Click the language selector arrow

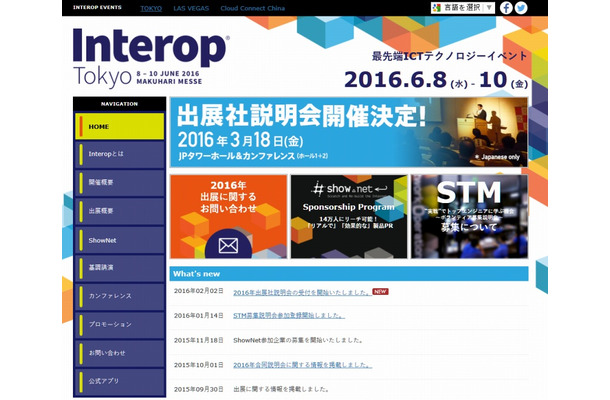pyautogui.click(x=489, y=8)
